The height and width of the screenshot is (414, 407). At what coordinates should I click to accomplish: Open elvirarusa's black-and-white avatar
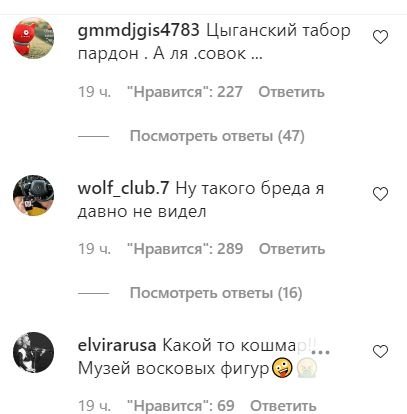(33, 352)
